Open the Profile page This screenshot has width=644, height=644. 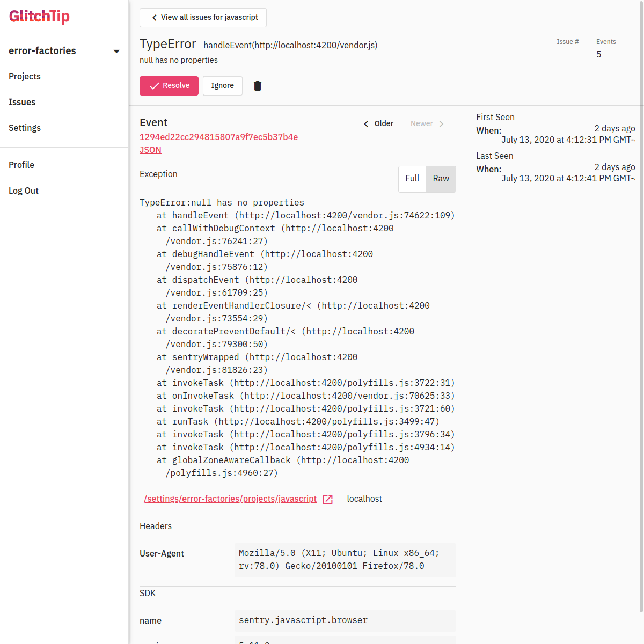21,165
